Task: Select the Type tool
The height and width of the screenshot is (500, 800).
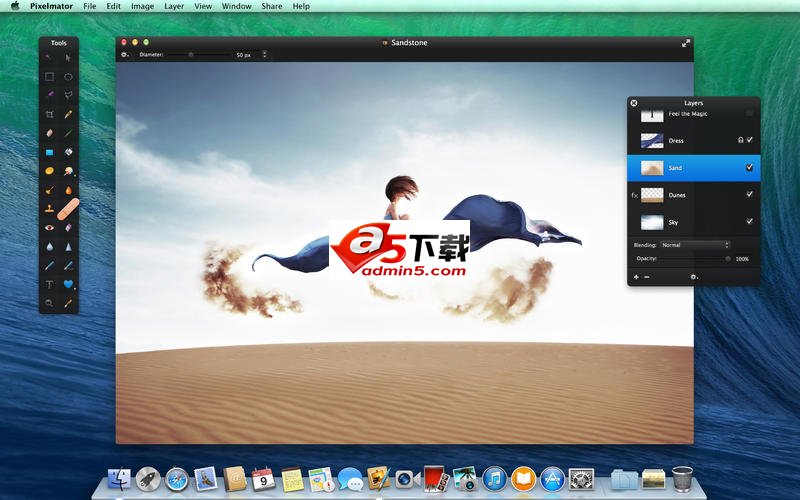Action: pos(49,284)
